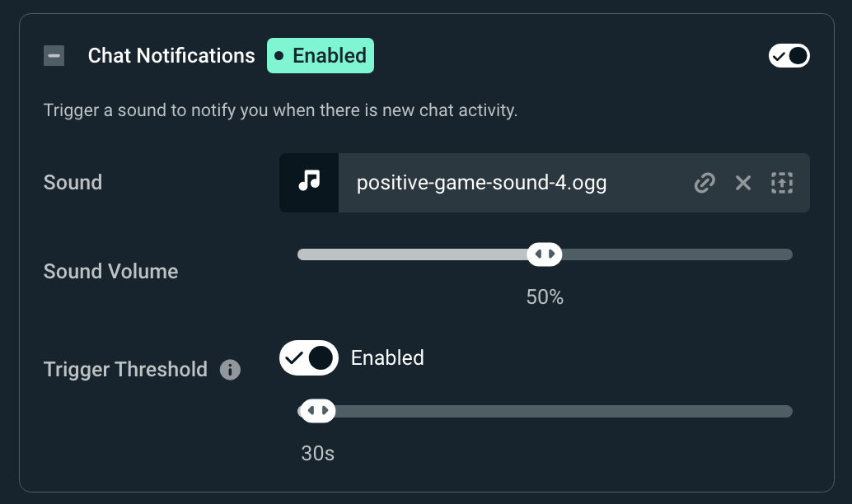
Task: Collapse the Chat Notifications section via minus icon
Action: [54, 55]
